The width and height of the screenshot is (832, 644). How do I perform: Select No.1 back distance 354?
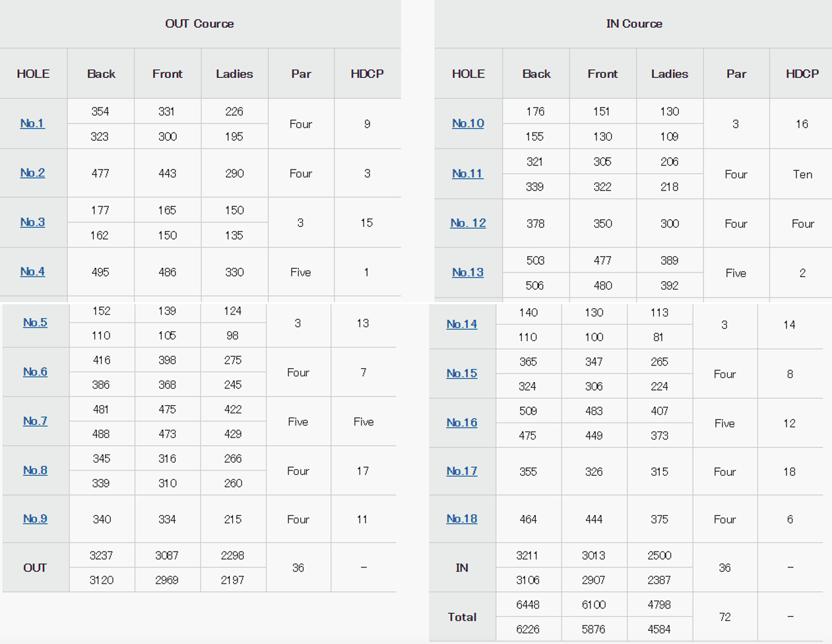point(100,112)
